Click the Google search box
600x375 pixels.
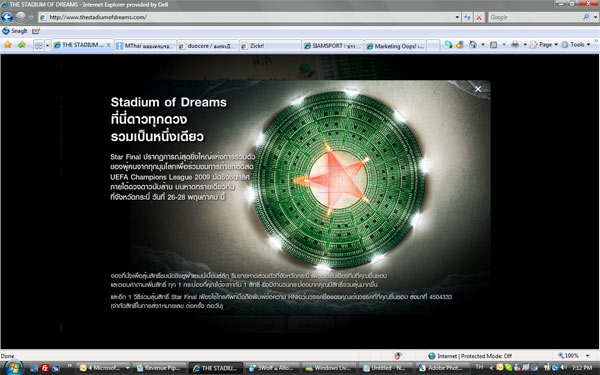[x=535, y=17]
